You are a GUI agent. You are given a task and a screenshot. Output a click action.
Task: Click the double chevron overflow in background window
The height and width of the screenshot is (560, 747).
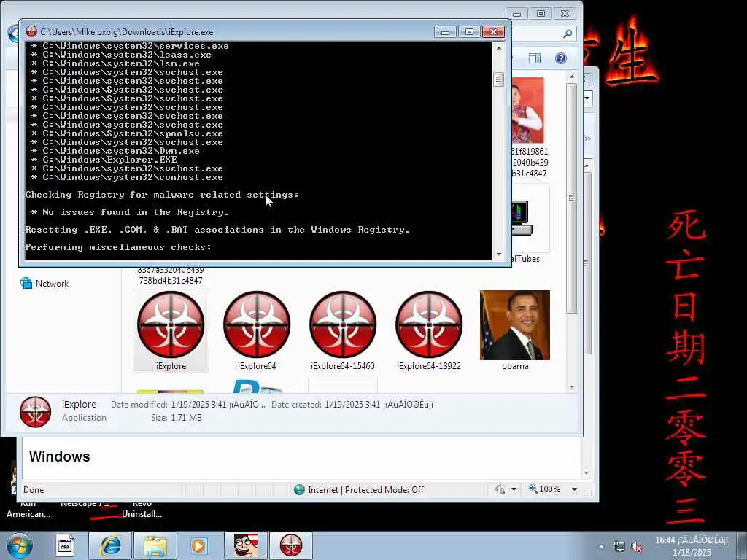[587, 139]
